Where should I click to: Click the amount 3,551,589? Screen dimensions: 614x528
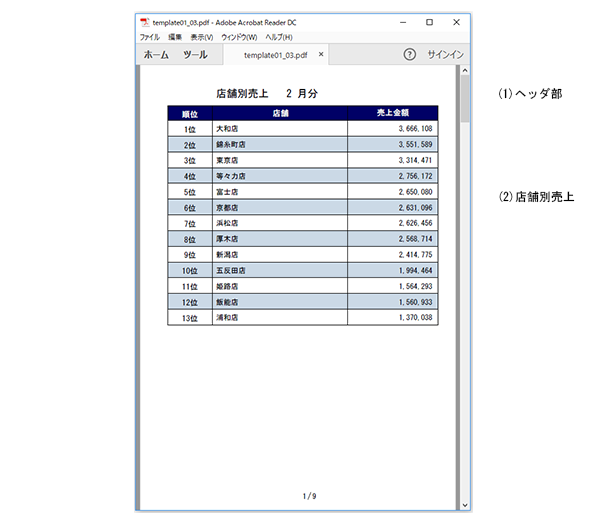click(x=415, y=145)
